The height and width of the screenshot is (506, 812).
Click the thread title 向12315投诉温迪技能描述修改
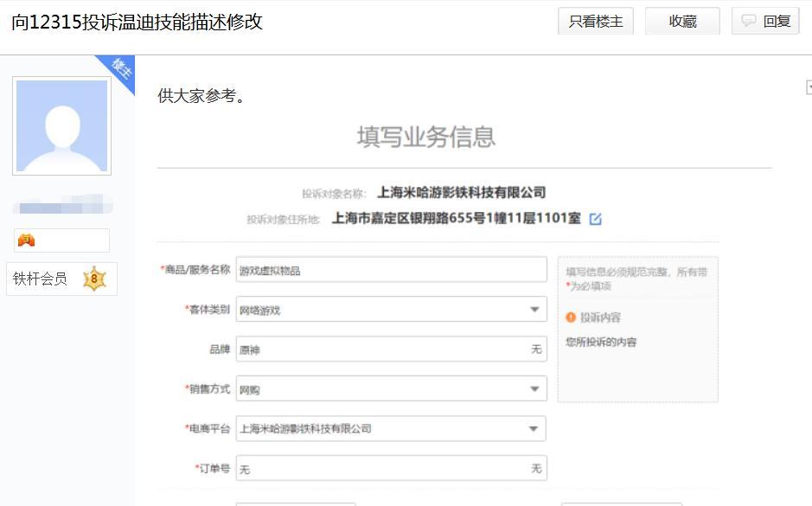click(x=137, y=22)
